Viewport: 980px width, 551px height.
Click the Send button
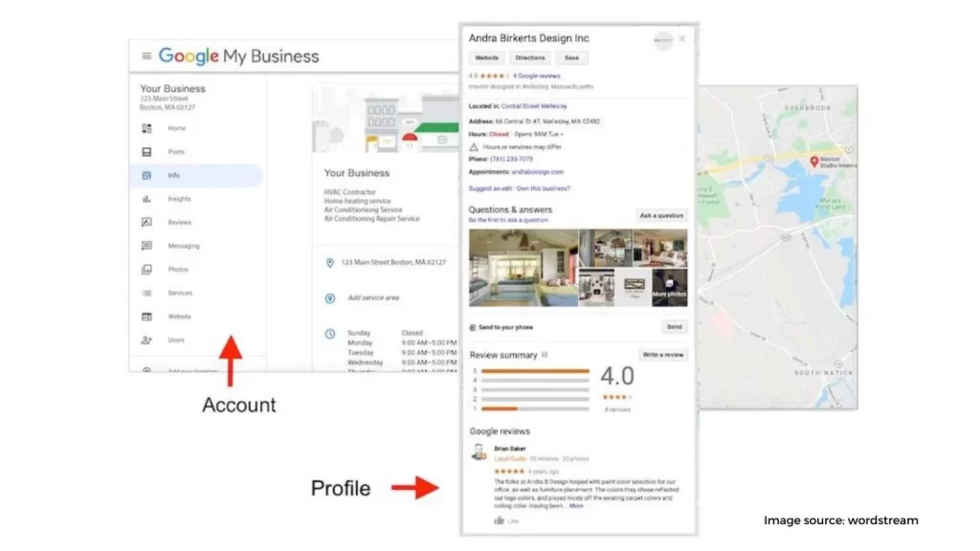click(x=675, y=327)
